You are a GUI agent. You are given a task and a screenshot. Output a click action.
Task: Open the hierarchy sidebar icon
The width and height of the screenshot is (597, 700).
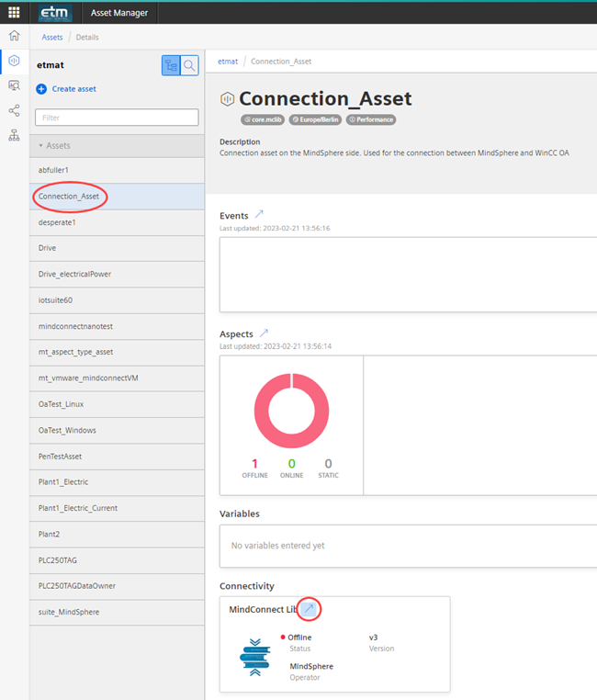point(14,135)
